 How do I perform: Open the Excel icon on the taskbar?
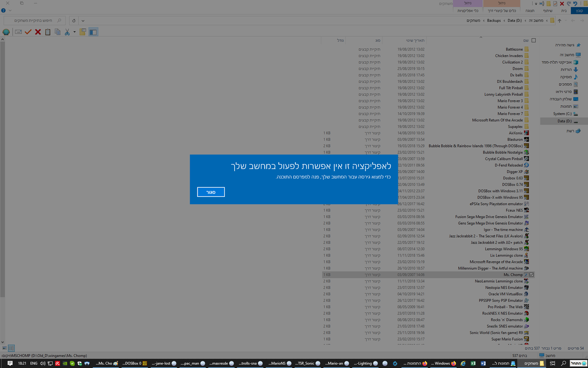473,363
